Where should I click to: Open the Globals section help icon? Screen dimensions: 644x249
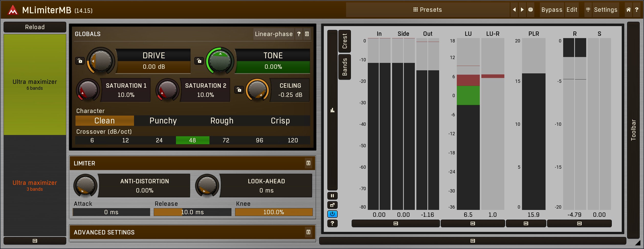[x=299, y=34]
